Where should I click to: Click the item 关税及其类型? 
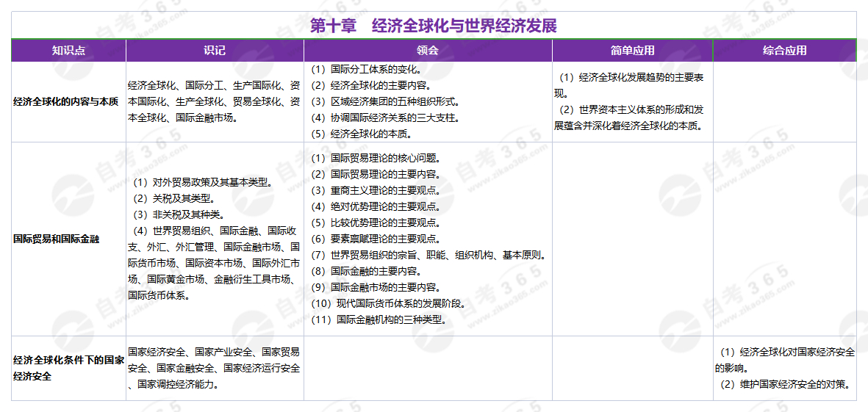(x=172, y=198)
